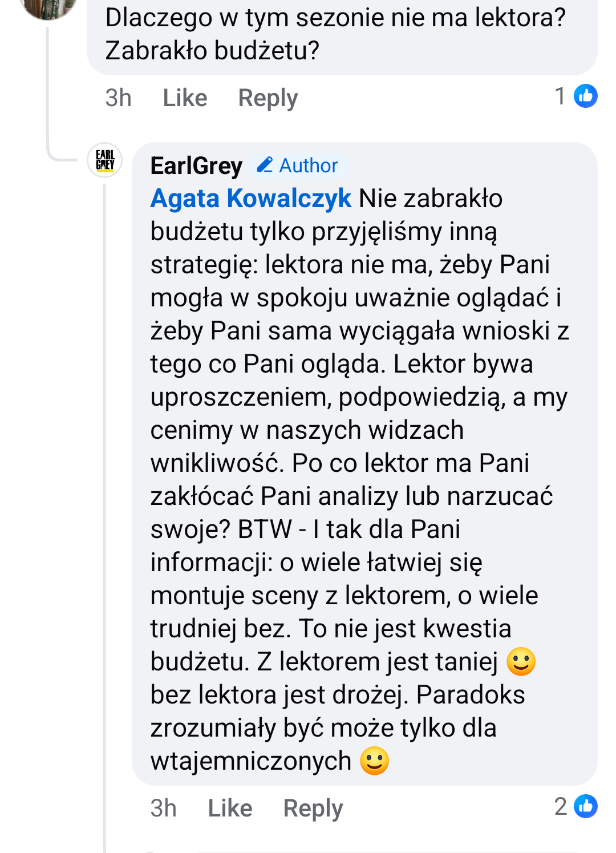
Task: Click the blue thumbs-up icon on EarlGrey's reply
Action: 586,806
